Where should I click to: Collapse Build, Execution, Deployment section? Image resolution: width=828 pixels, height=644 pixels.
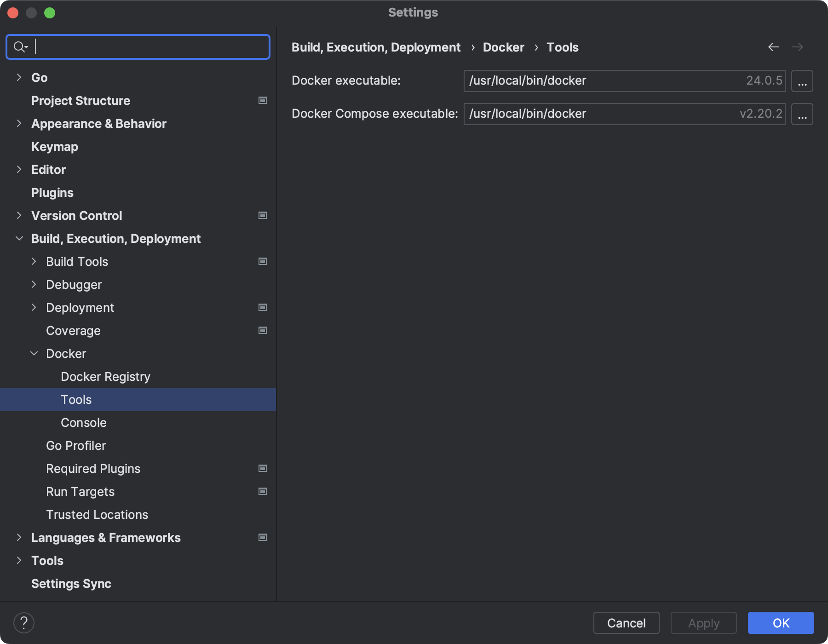pyautogui.click(x=19, y=238)
